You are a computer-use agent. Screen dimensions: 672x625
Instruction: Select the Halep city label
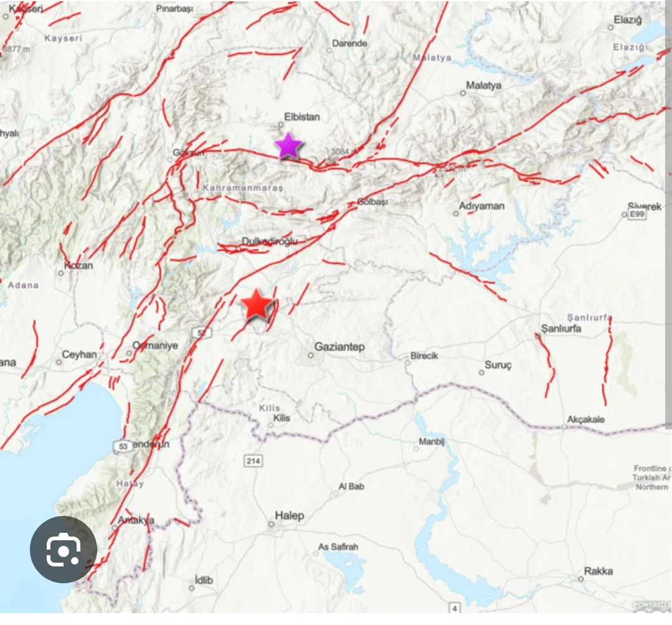(x=289, y=515)
